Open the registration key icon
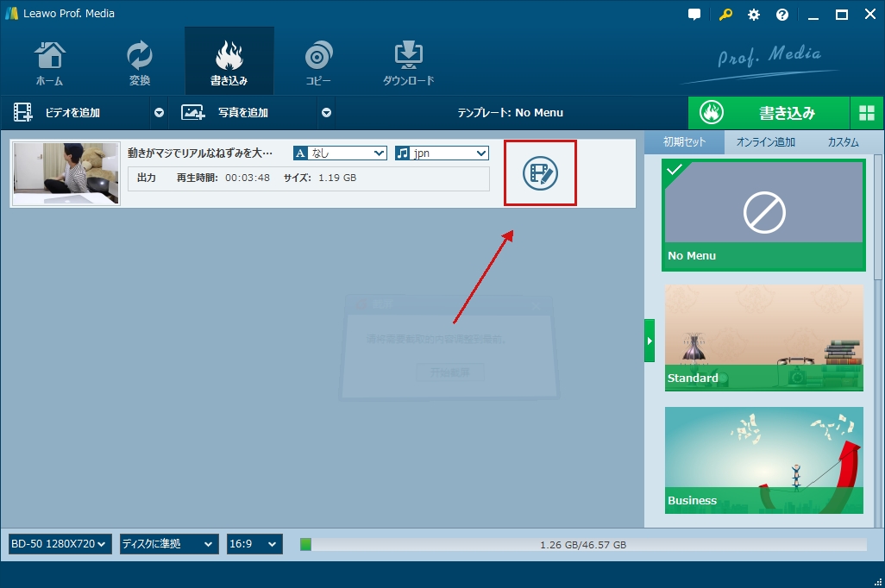Viewport: 885px width, 588px height. [725, 15]
